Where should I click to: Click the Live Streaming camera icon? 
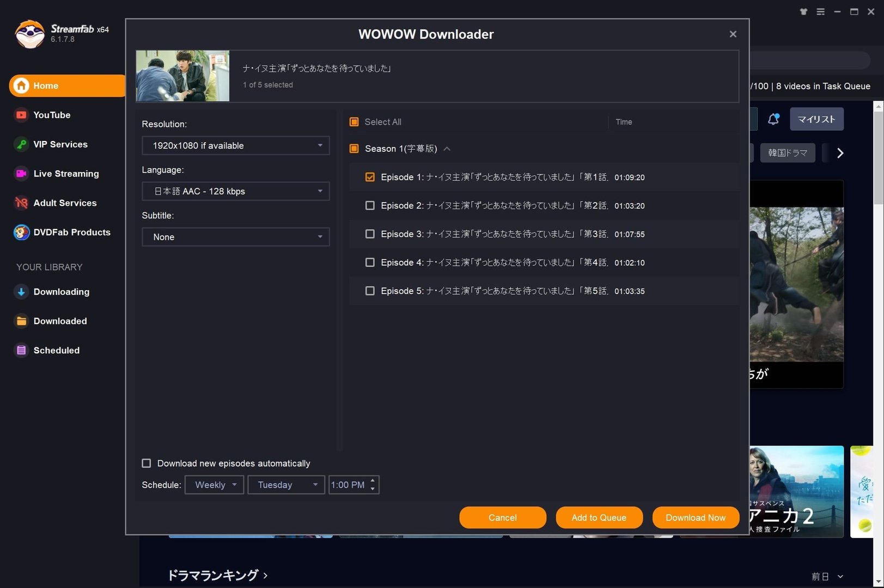pos(21,174)
